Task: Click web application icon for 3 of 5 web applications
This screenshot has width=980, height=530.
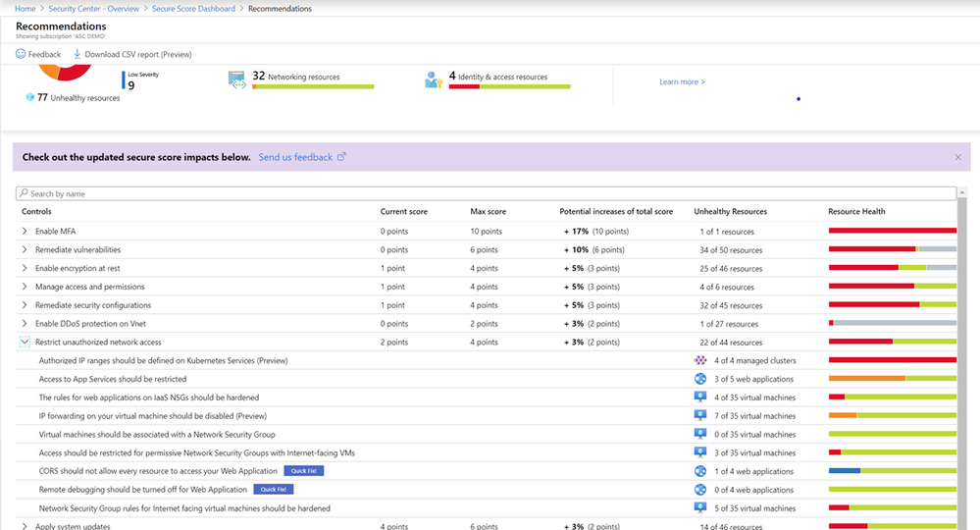Action: point(700,379)
